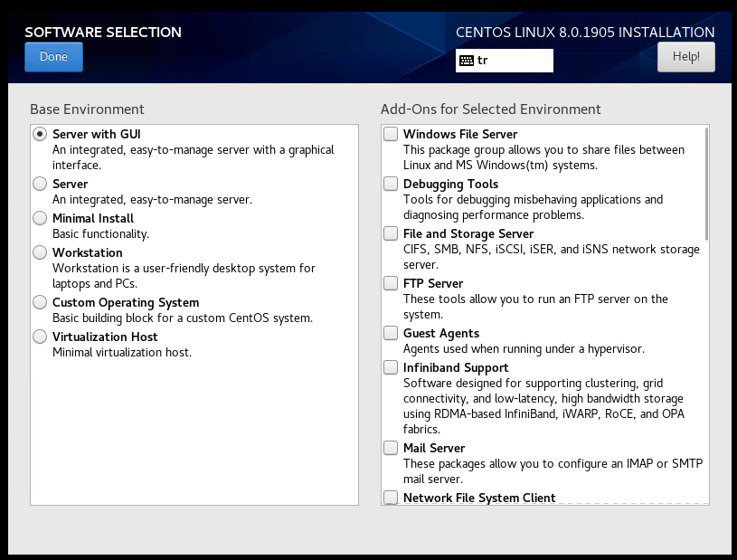Click 'Minimal virtualization host.' text

coord(122,353)
